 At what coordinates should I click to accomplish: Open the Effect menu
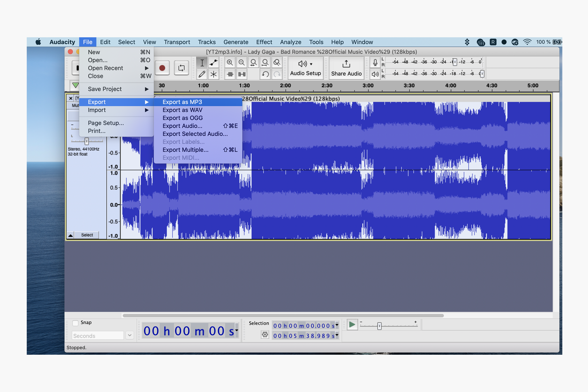(264, 42)
